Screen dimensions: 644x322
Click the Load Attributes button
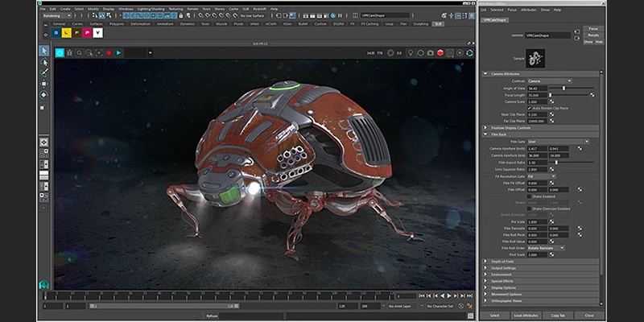[526, 316]
